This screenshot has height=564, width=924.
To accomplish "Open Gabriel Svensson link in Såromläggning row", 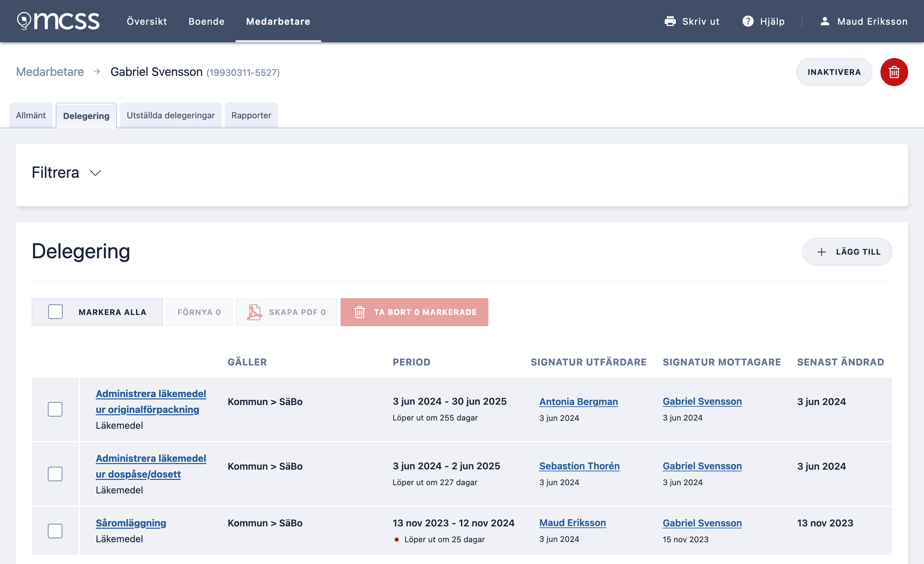I will coord(702,523).
